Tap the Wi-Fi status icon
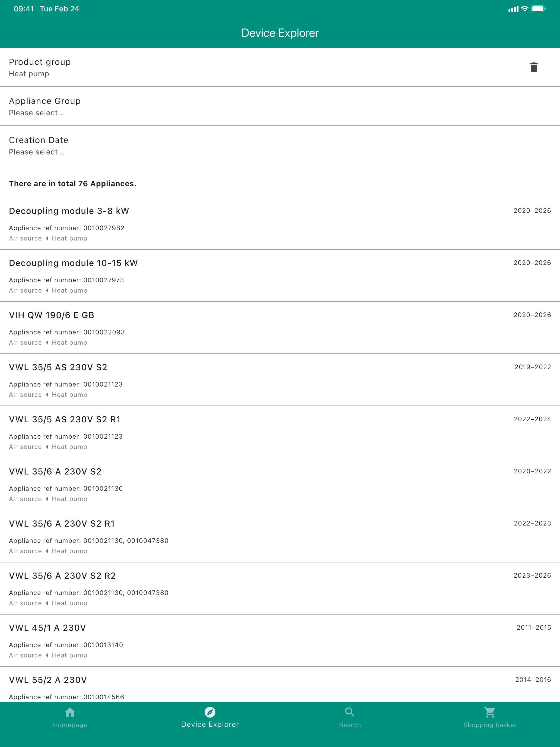The width and height of the screenshot is (560, 747). (524, 9)
